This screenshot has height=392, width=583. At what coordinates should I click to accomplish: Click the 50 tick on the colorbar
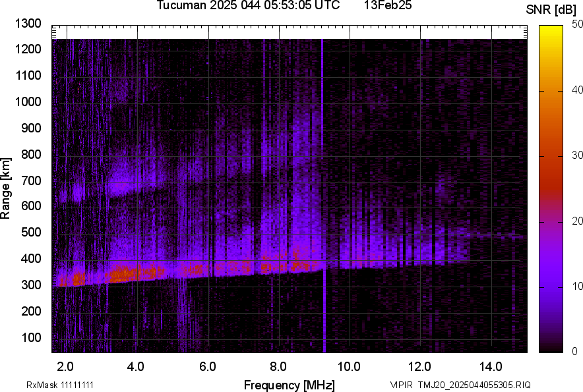[x=578, y=24]
